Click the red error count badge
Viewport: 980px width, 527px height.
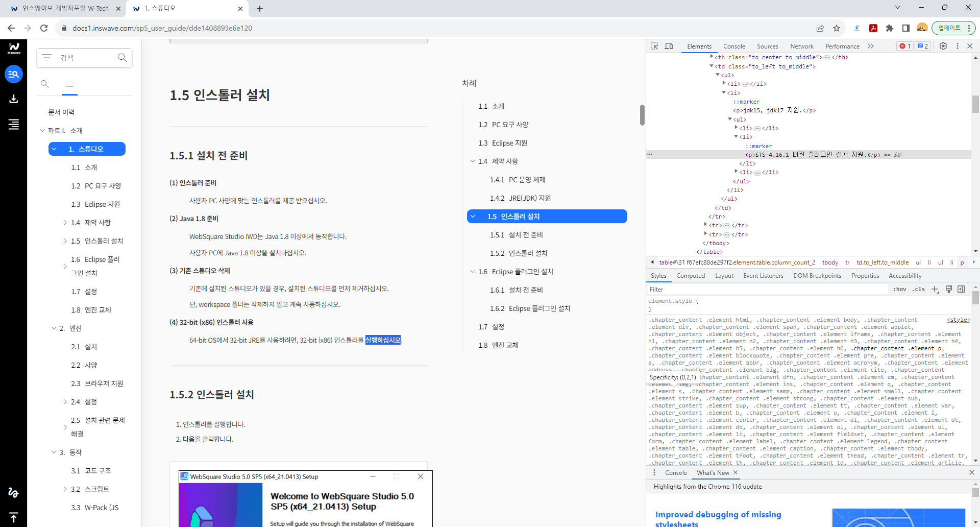click(905, 46)
